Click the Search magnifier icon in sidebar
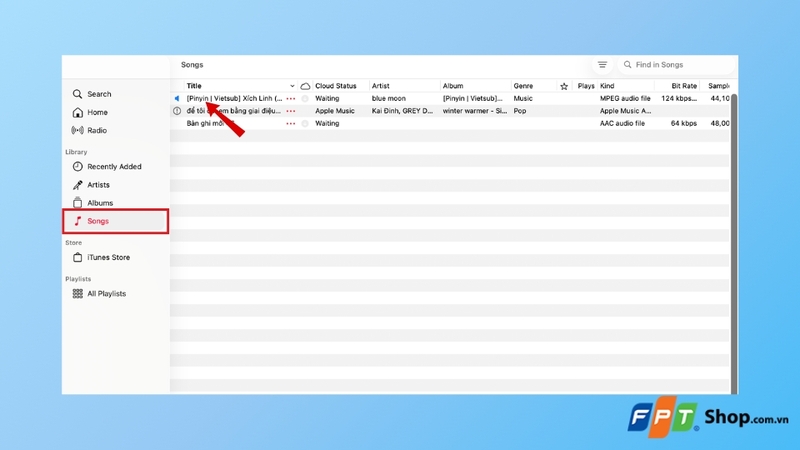 click(x=77, y=94)
